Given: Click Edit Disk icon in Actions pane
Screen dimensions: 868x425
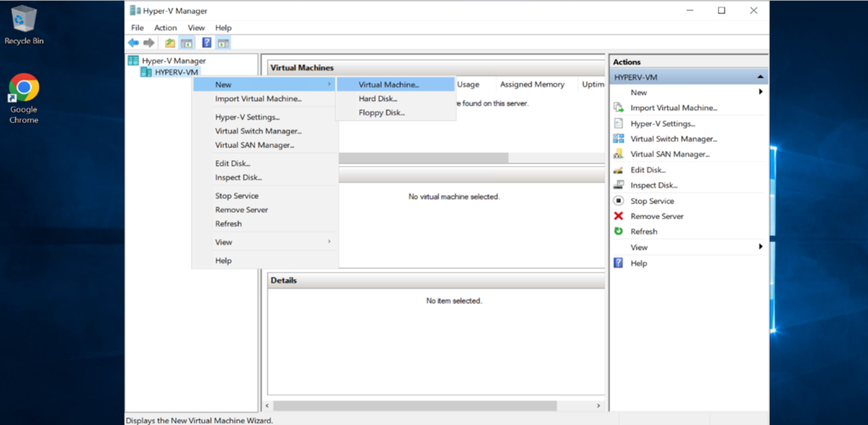Looking at the screenshot, I should pyautogui.click(x=619, y=170).
